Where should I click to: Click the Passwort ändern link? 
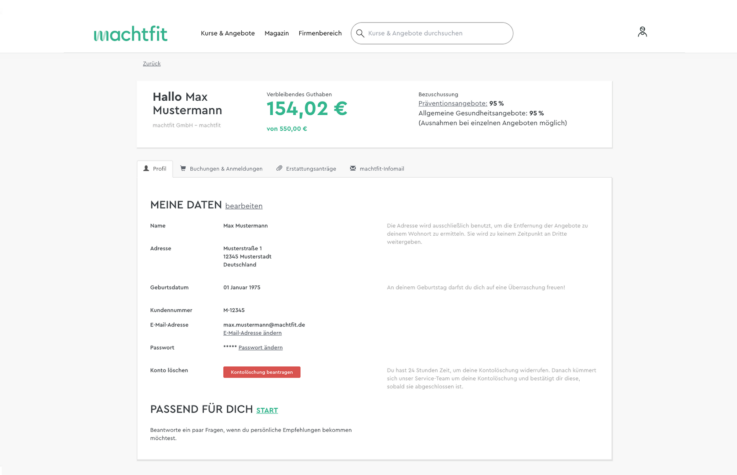pyautogui.click(x=260, y=348)
